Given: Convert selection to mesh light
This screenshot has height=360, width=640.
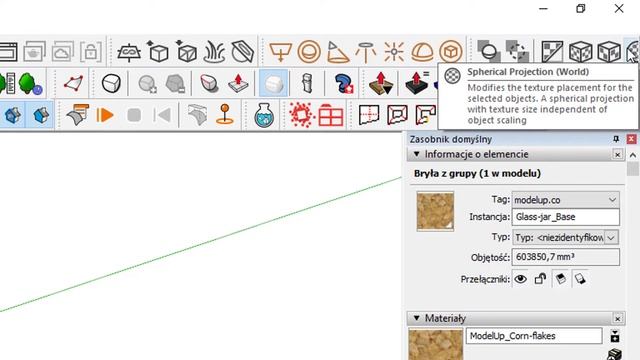Looking at the screenshot, I should coord(451,52).
